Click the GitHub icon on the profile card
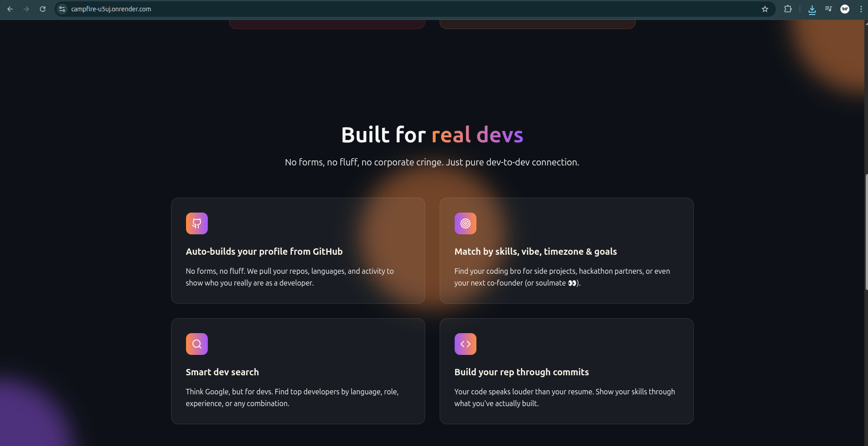This screenshot has width=868, height=446. pyautogui.click(x=196, y=223)
